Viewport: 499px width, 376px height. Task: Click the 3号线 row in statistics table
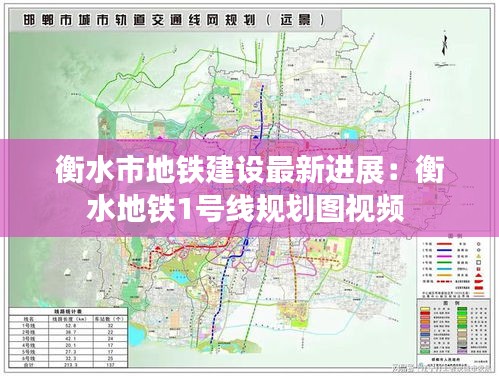coord(68,338)
